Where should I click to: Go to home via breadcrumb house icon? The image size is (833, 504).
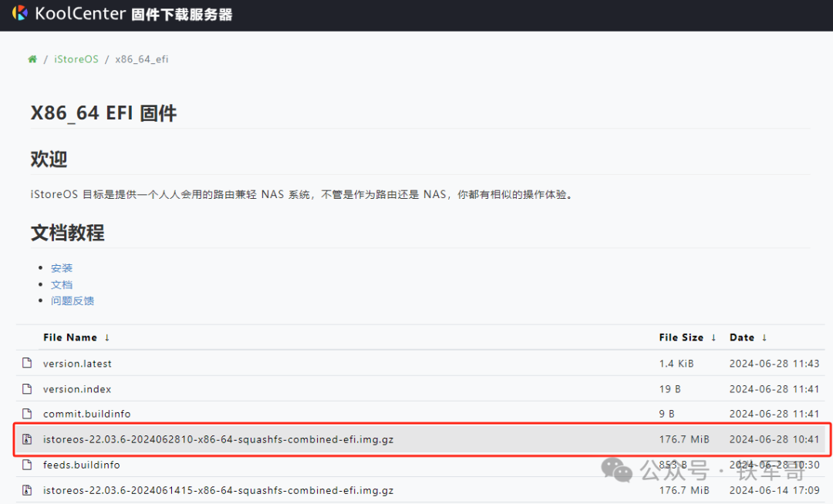[32, 59]
